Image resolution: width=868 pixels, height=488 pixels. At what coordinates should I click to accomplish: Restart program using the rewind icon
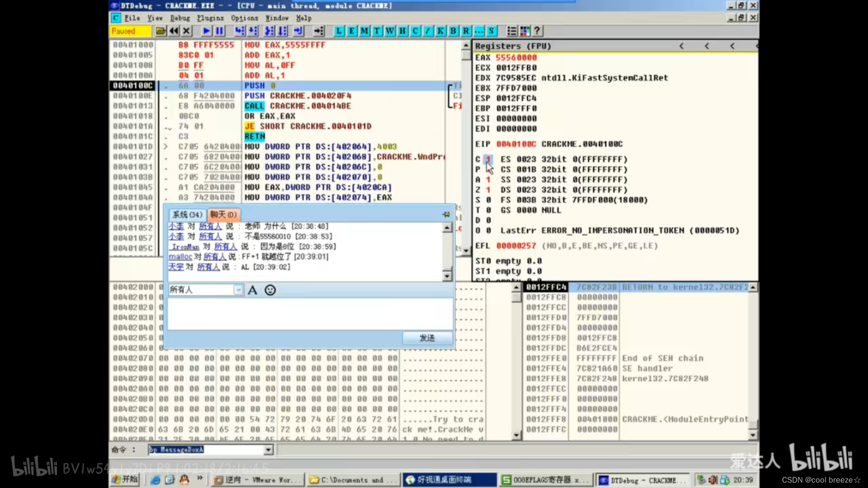(x=174, y=31)
